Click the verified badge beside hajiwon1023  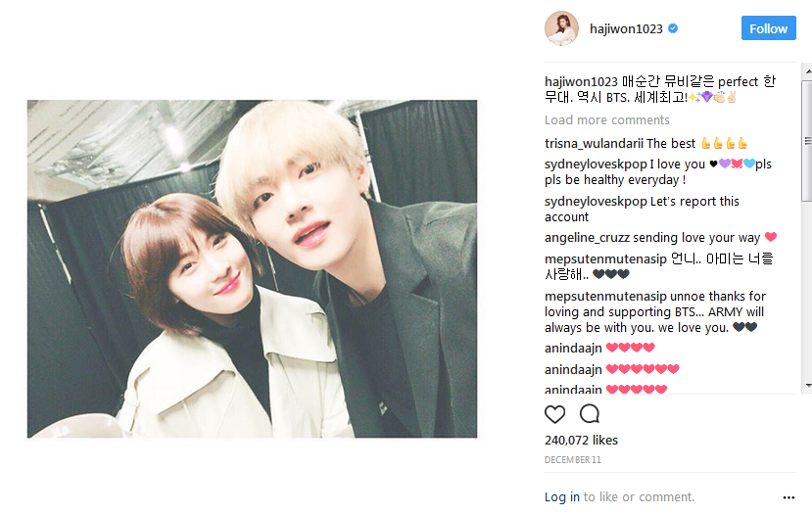(x=673, y=28)
